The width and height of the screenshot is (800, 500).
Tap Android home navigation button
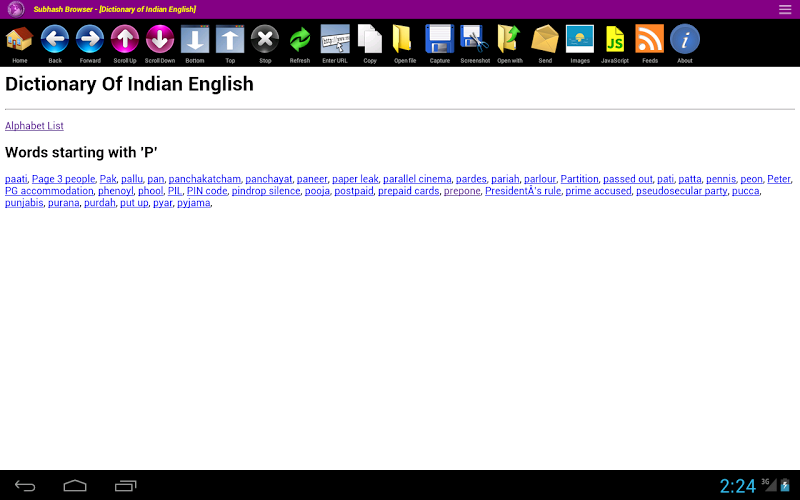pyautogui.click(x=75, y=486)
